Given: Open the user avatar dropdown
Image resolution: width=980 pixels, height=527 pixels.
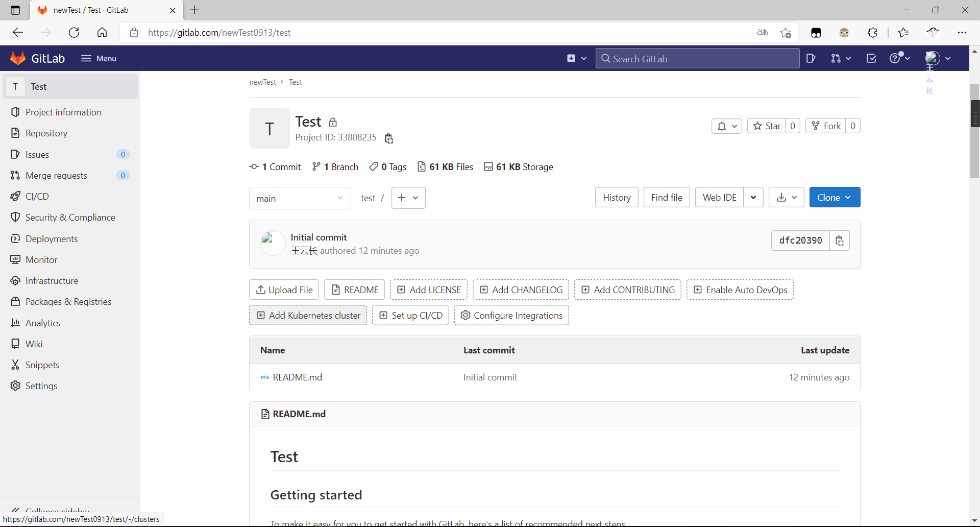Looking at the screenshot, I should [x=938, y=58].
